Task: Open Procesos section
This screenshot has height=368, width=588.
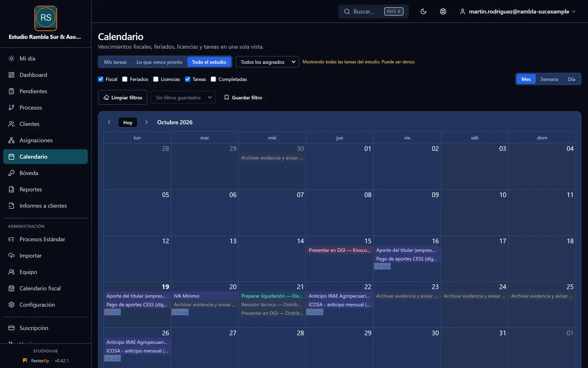Action: [x=45, y=108]
